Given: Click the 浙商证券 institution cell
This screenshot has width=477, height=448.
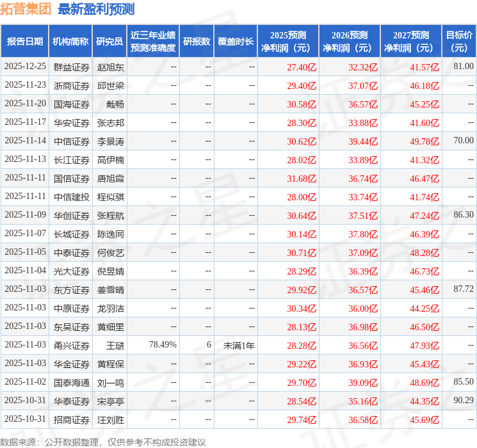Looking at the screenshot, I should coord(72,86).
